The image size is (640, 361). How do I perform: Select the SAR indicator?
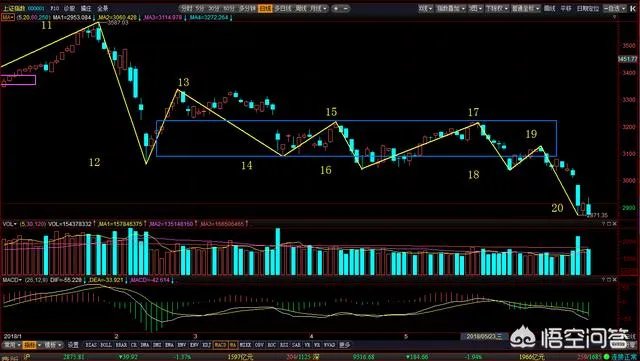point(296,345)
